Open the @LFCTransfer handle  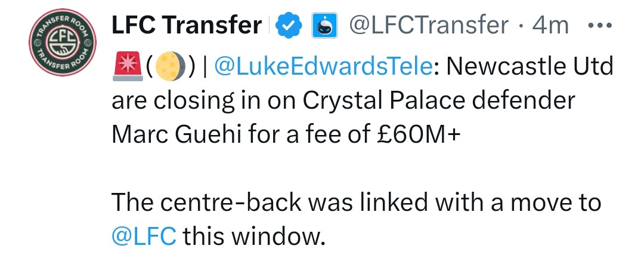[428, 25]
